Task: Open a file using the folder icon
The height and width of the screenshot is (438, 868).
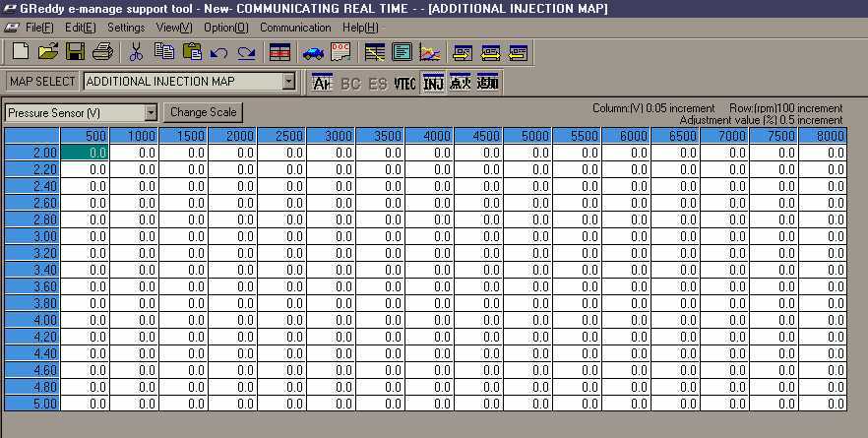Action: tap(48, 52)
